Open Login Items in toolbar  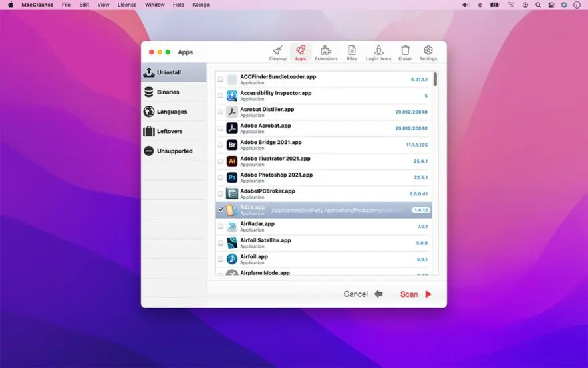click(378, 53)
